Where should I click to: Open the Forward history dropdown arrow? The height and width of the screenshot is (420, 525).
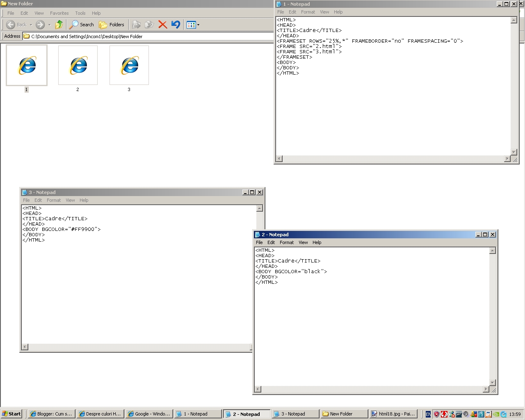pos(49,25)
